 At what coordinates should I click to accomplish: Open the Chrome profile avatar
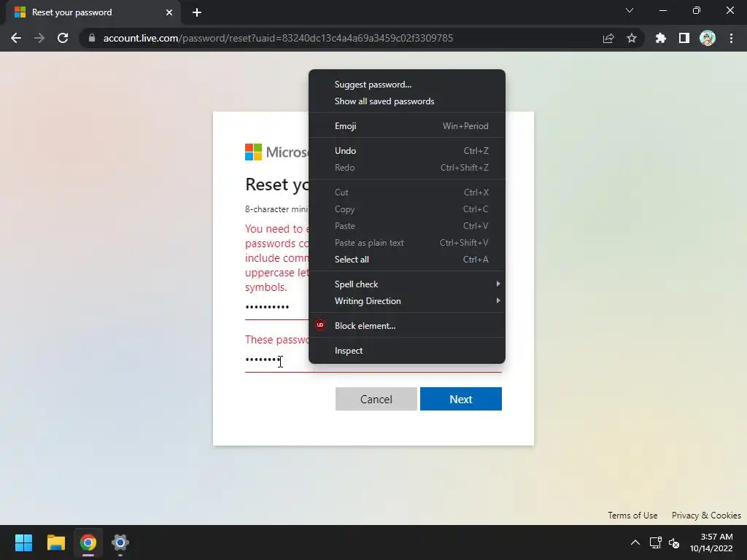coord(708,38)
